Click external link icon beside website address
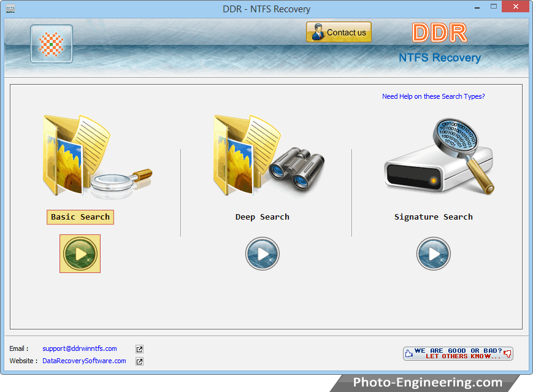Screen dimensions: 533x392 click(x=139, y=361)
